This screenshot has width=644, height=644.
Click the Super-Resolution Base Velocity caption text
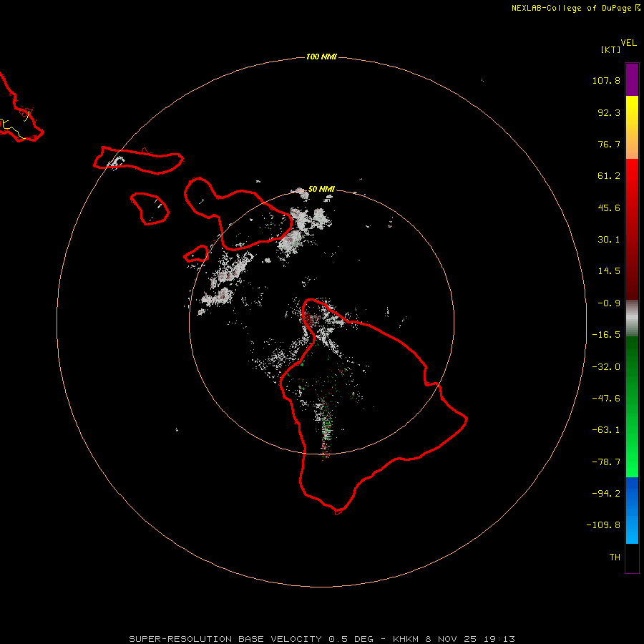point(322,639)
